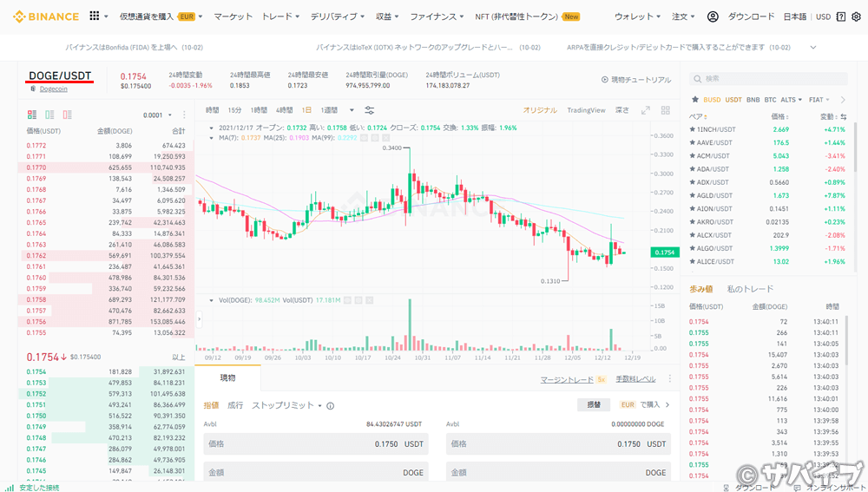
Task: Click the 0.1752 buy order row
Action: coord(106,393)
